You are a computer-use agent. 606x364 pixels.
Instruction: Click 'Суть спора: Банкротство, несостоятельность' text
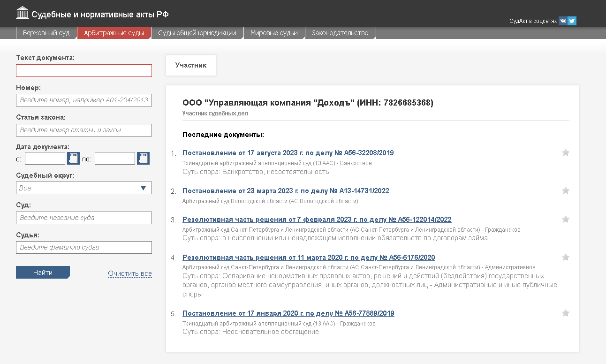[256, 172]
